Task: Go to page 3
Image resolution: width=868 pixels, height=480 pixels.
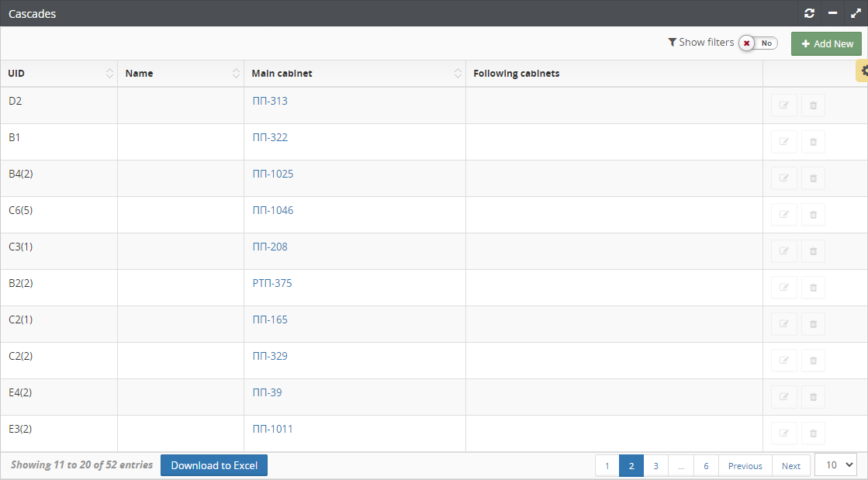Action: [x=655, y=466]
